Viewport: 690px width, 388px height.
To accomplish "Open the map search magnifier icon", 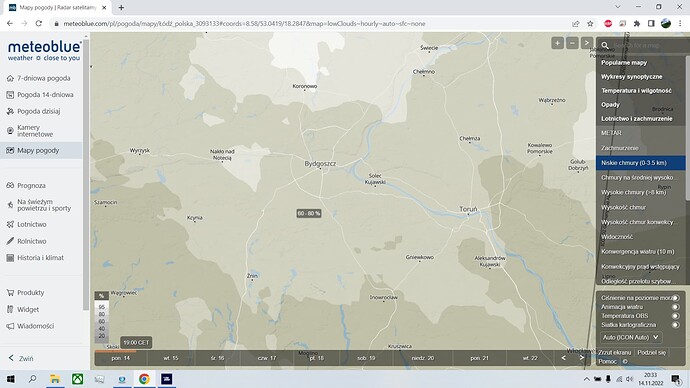I will pos(605,45).
